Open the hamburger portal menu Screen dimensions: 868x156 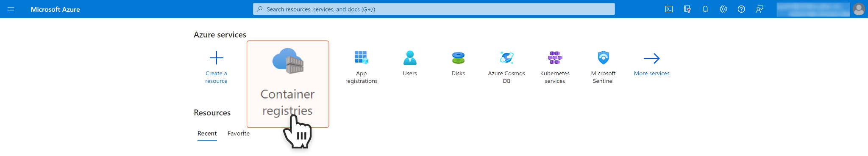[11, 9]
